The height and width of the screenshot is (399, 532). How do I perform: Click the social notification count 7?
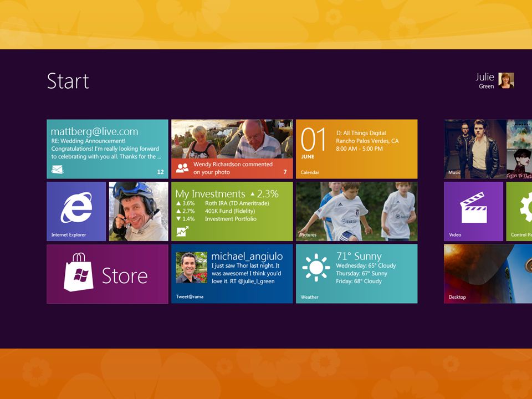(285, 172)
